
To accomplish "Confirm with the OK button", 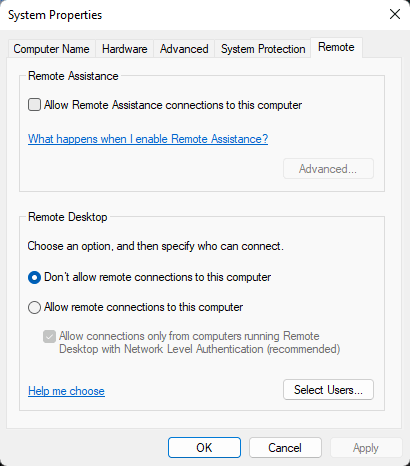I will pyautogui.click(x=204, y=448).
